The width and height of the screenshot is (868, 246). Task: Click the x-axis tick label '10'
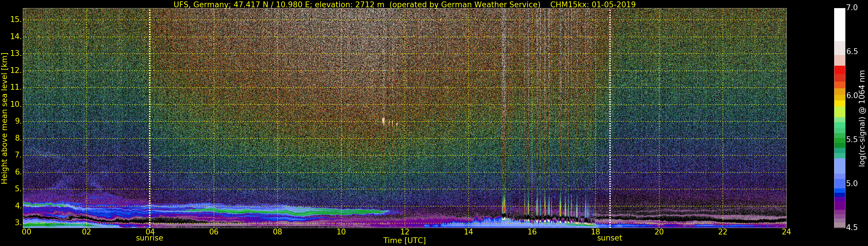click(x=341, y=232)
